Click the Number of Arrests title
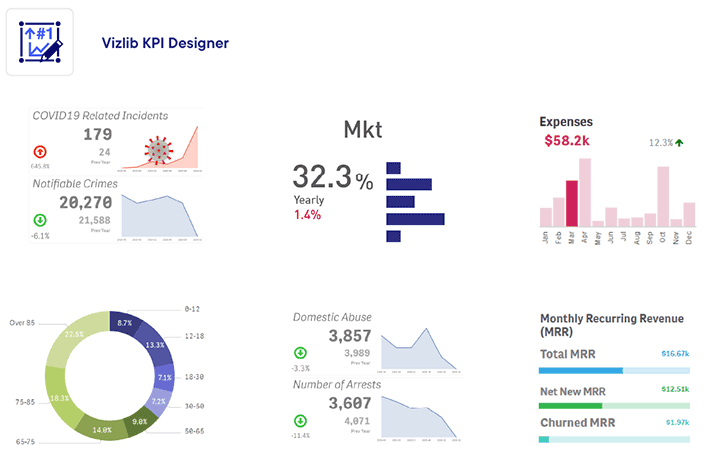The height and width of the screenshot is (466, 720). click(337, 385)
